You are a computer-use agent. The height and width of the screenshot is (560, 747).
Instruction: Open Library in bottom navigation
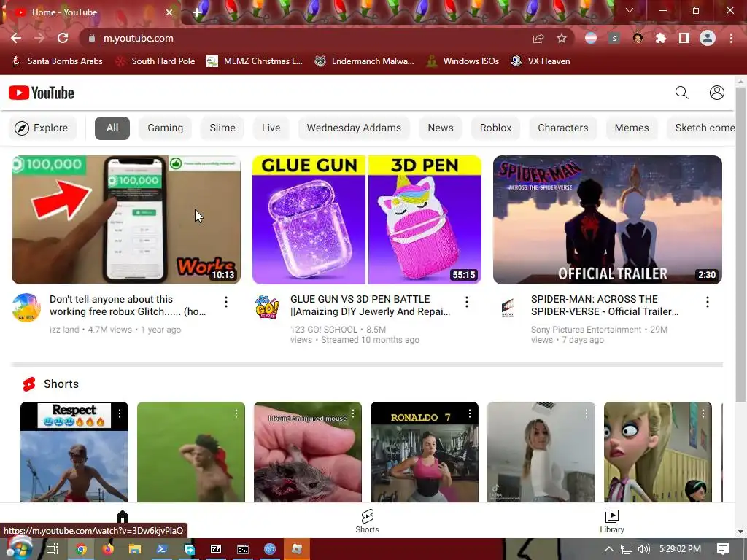point(612,521)
